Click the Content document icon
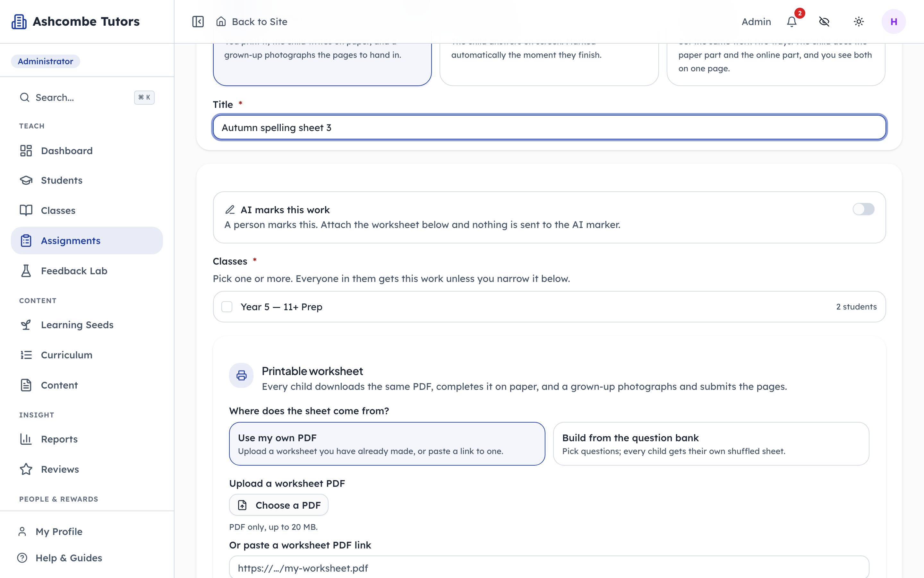The height and width of the screenshot is (578, 924). pyautogui.click(x=26, y=385)
